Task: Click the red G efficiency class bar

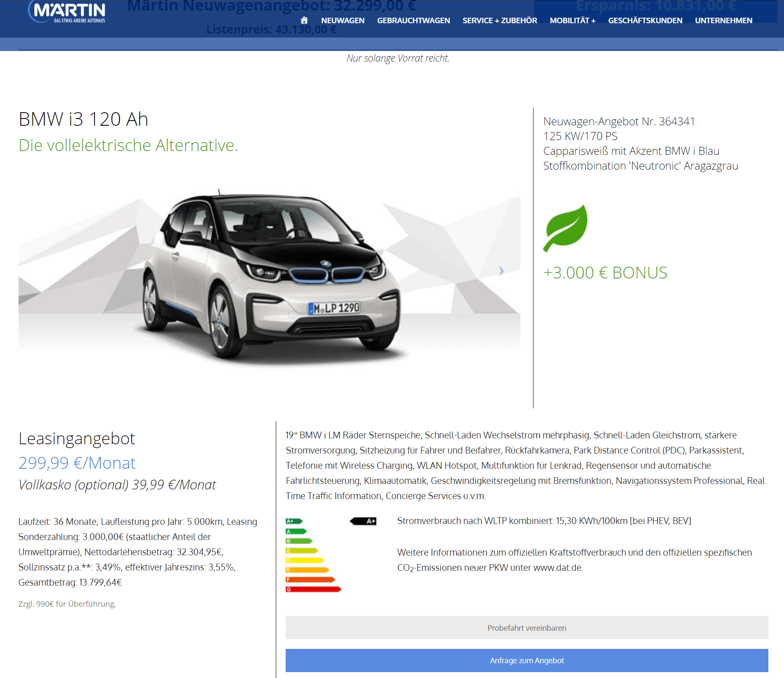Action: tap(314, 589)
